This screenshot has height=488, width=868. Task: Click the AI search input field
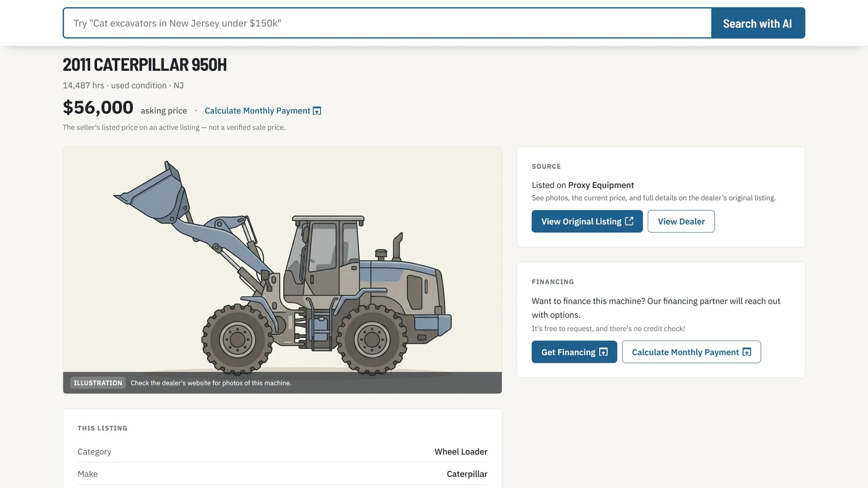(x=387, y=23)
